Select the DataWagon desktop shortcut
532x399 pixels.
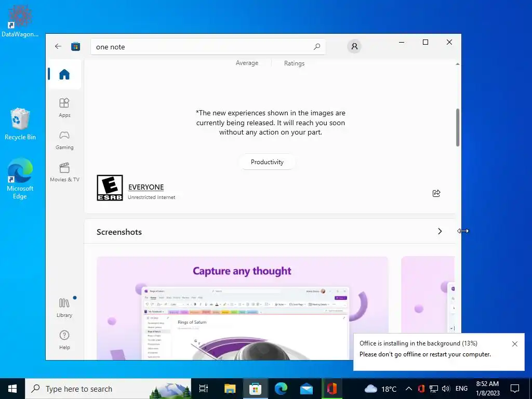[20, 21]
